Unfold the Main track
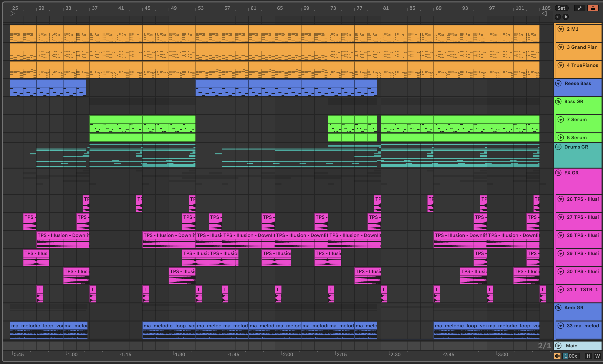This screenshot has height=364, width=603. 558,346
